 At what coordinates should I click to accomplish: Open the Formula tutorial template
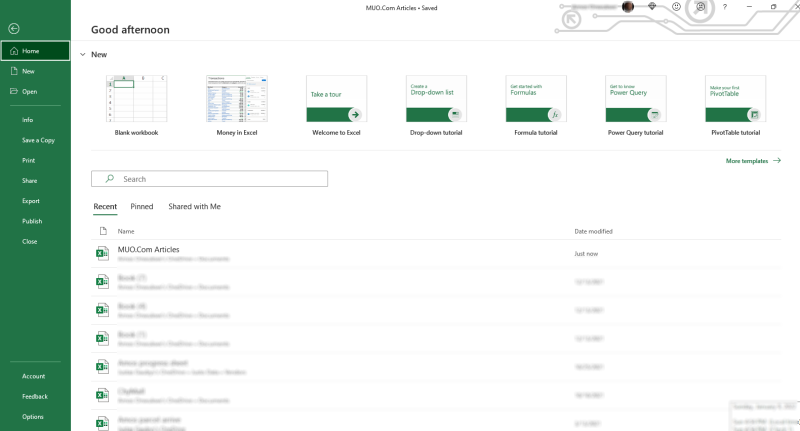[x=536, y=106]
